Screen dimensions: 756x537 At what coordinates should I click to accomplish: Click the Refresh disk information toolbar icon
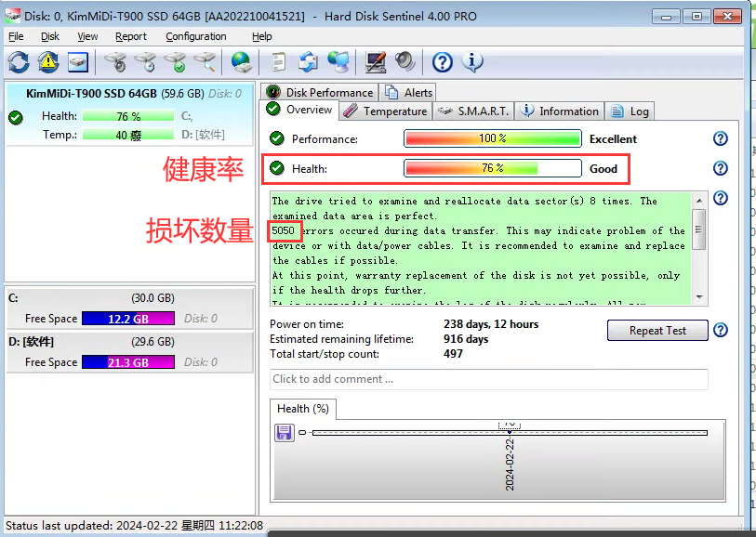[19, 62]
